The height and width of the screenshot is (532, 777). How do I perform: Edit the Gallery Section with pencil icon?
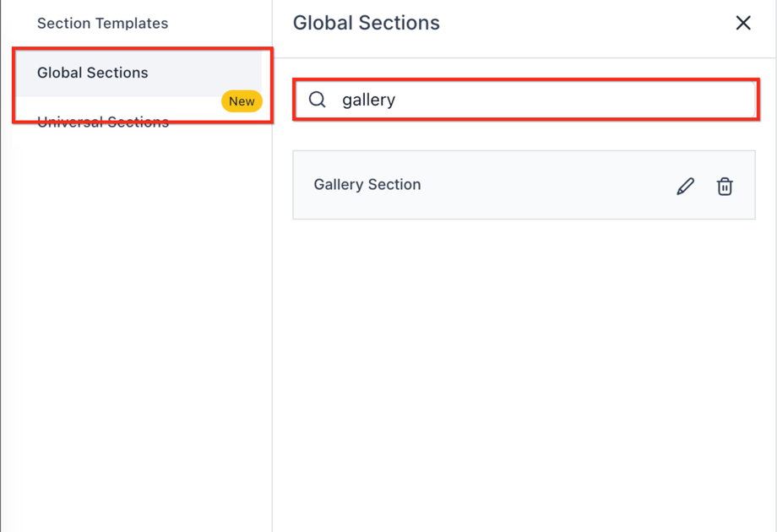point(686,187)
